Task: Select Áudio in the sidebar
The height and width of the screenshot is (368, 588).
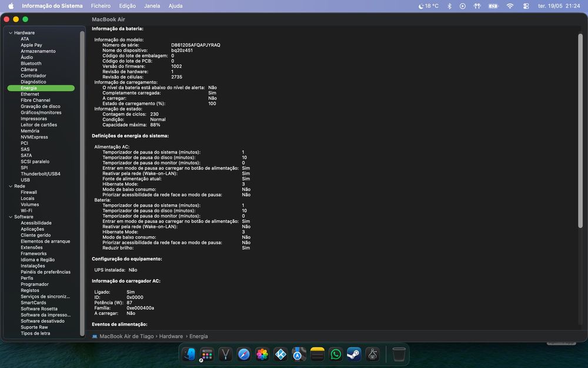Action: (x=26, y=58)
